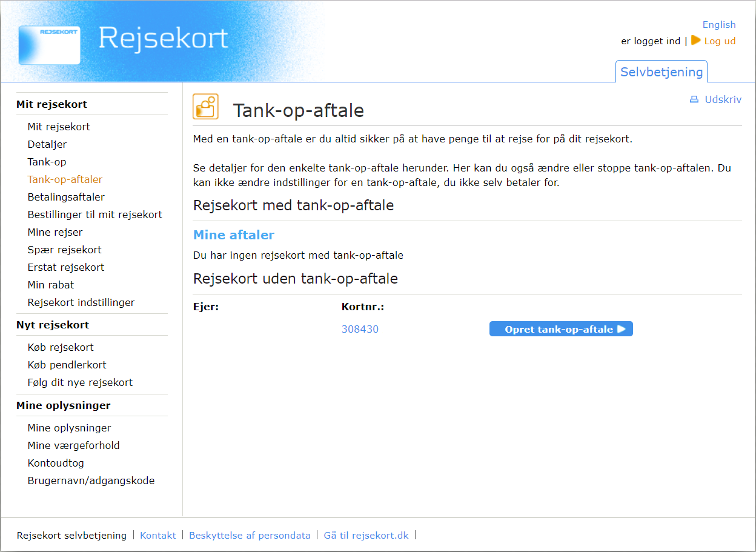Open Brugernavn/adgangskode settings
Viewport: 756px width, 552px height.
(91, 481)
